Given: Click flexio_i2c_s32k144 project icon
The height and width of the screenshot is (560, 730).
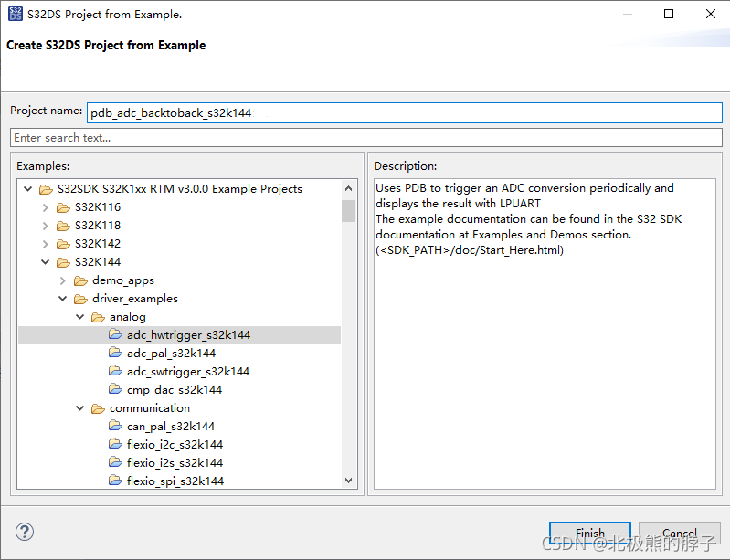Looking at the screenshot, I should pyautogui.click(x=115, y=444).
